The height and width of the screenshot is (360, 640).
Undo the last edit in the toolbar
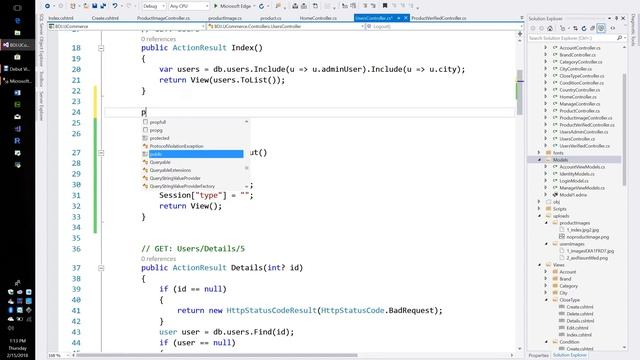[115, 6]
